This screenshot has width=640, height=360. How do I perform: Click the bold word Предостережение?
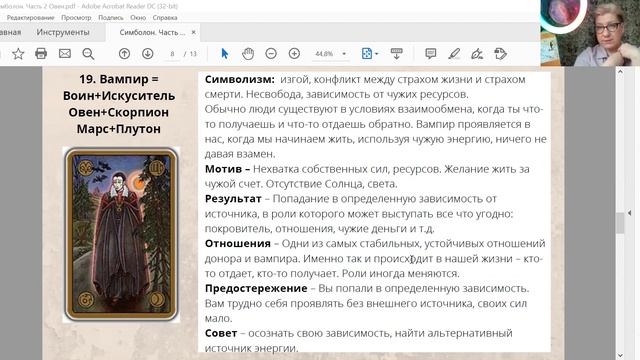pyautogui.click(x=256, y=288)
